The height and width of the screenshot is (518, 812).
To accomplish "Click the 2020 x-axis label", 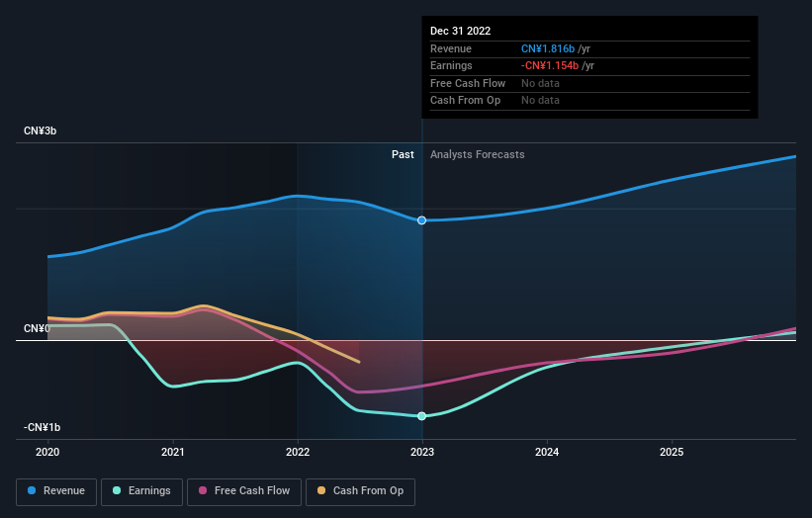I will pyautogui.click(x=47, y=453).
